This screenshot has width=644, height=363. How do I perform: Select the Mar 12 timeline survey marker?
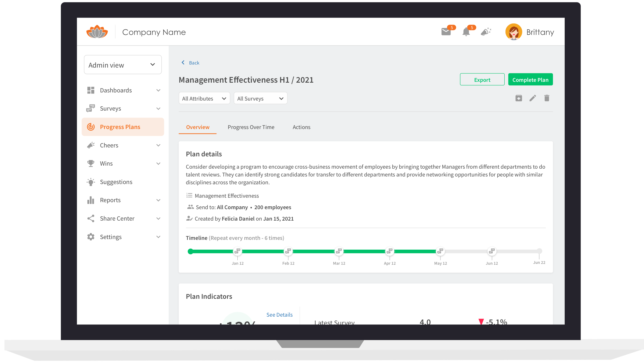coord(339,251)
